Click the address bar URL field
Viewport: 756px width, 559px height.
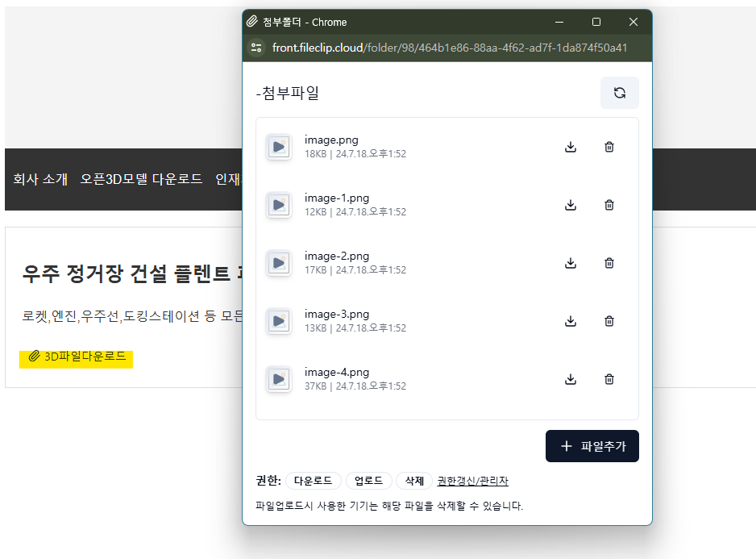(x=450, y=48)
